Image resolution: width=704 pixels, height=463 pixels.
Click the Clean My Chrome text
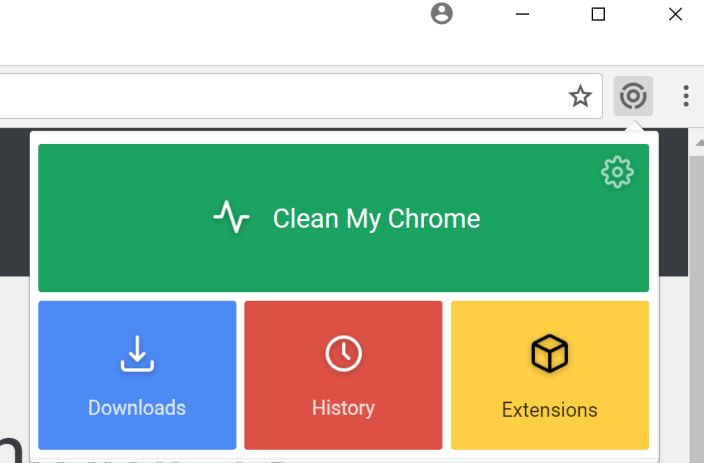tap(376, 218)
